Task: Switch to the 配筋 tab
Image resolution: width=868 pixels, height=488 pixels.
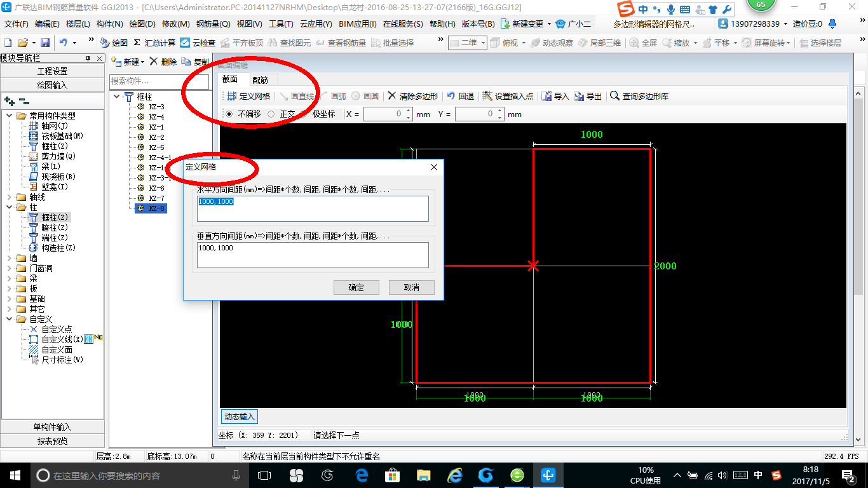Action: click(x=260, y=80)
